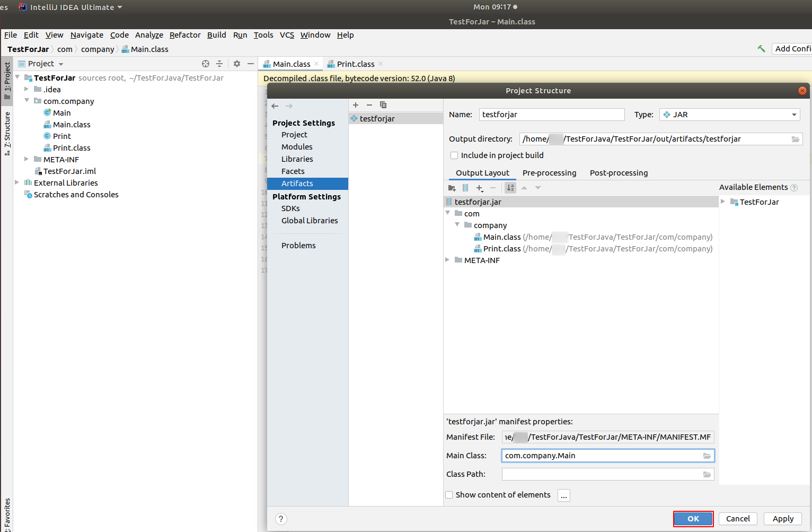Image resolution: width=812 pixels, height=532 pixels.
Task: Click the artifact Name field
Action: [552, 115]
